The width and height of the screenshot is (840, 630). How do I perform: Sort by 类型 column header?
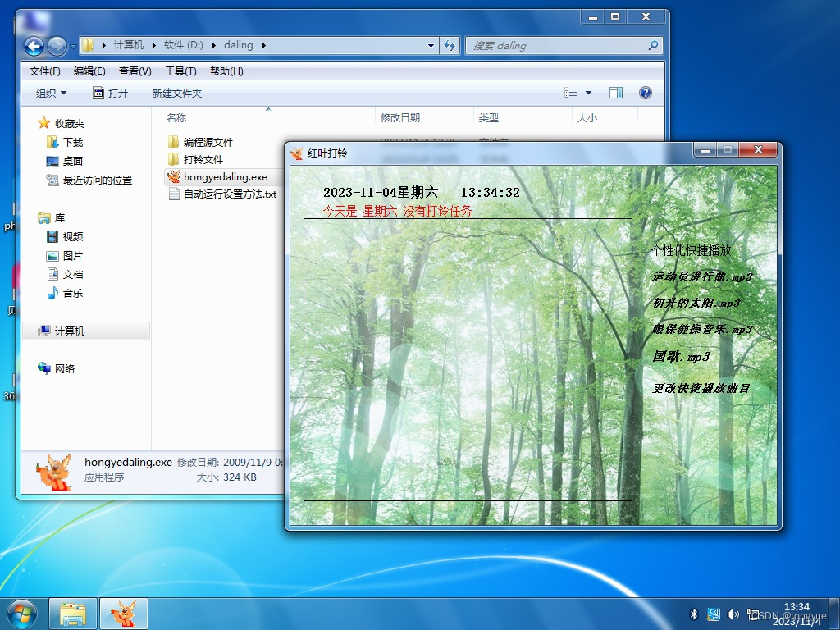pos(488,117)
